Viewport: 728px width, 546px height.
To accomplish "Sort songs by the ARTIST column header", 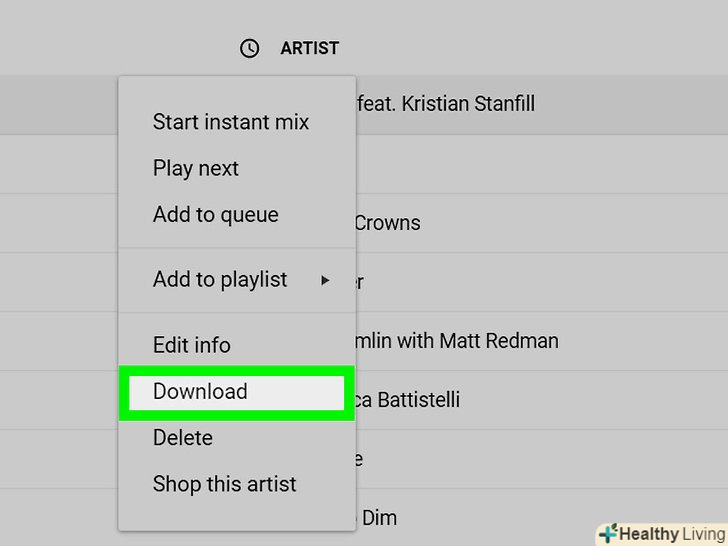I will [309, 48].
